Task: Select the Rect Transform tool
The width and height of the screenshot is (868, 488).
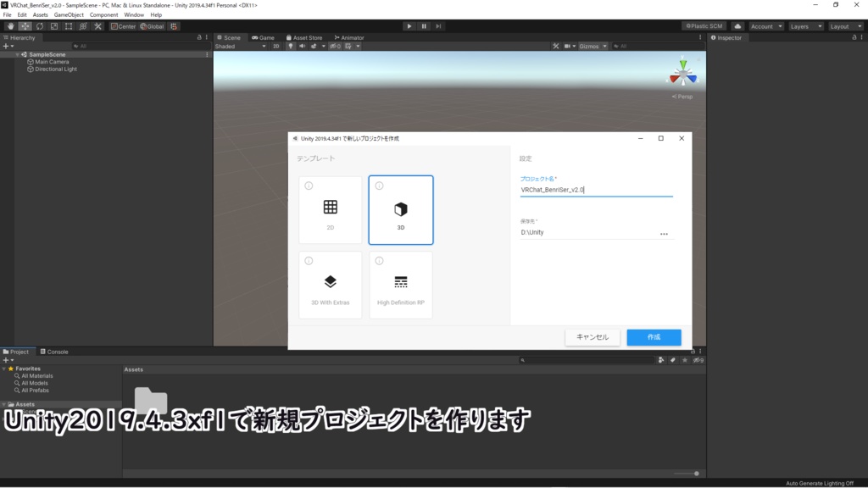Action: [x=68, y=26]
